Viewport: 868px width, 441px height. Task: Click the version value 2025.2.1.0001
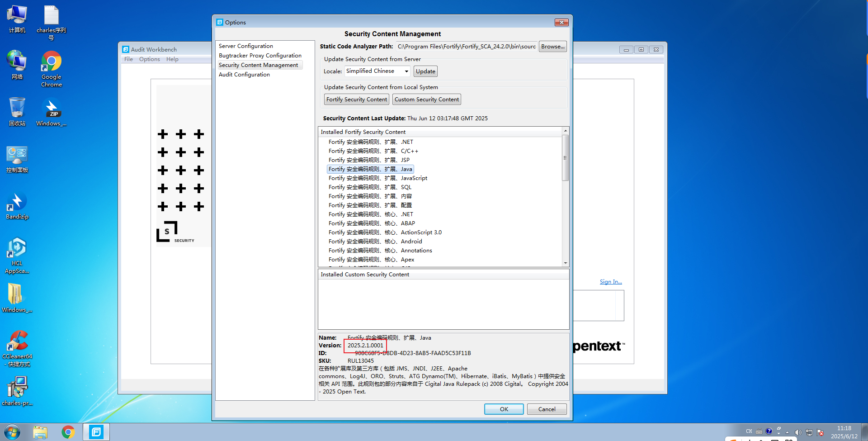(x=365, y=346)
